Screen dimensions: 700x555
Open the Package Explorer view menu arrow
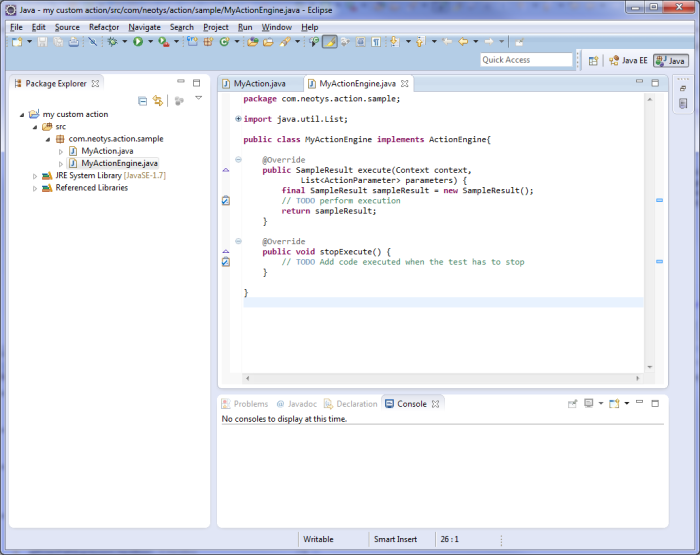(x=198, y=98)
